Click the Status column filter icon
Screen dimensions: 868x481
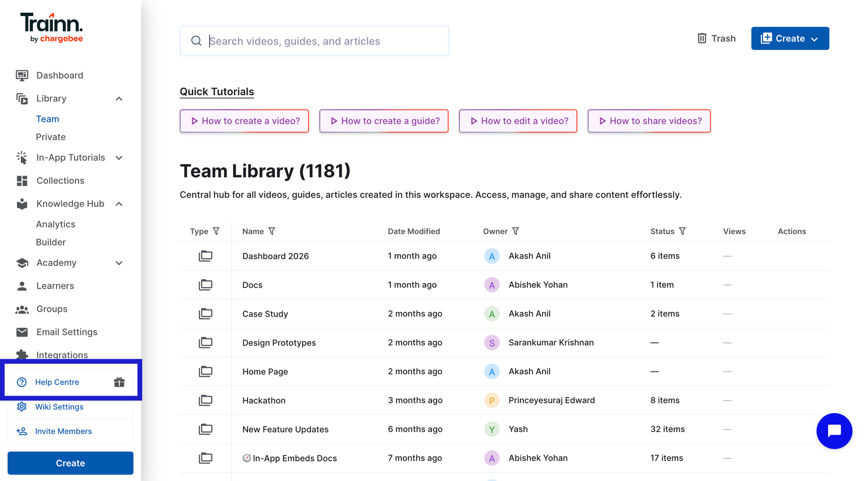coord(682,231)
